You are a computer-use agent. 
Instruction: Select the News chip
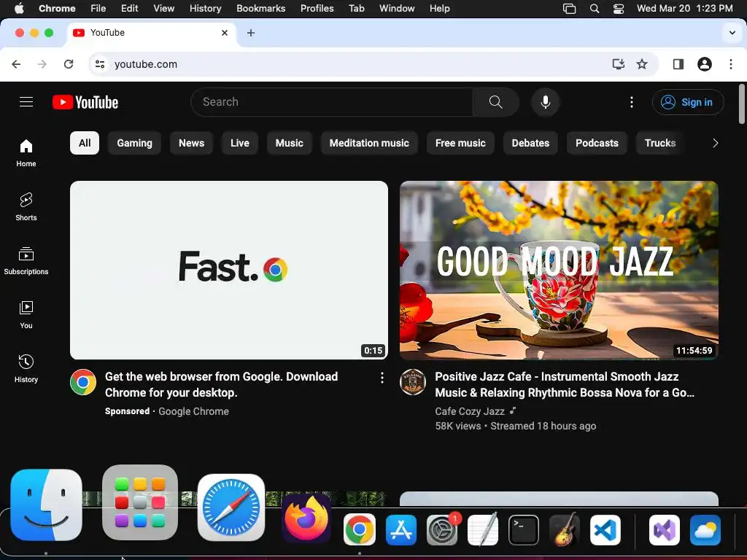pos(191,143)
